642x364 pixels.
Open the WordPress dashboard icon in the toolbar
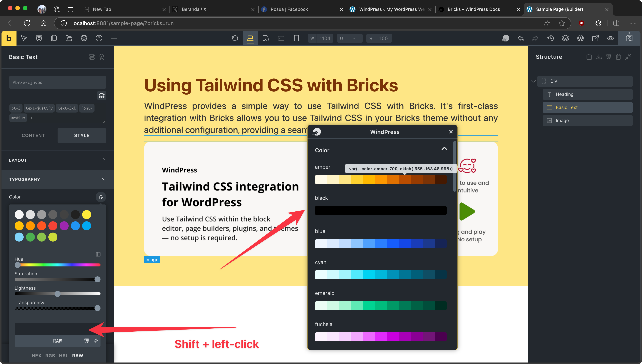[x=580, y=38]
